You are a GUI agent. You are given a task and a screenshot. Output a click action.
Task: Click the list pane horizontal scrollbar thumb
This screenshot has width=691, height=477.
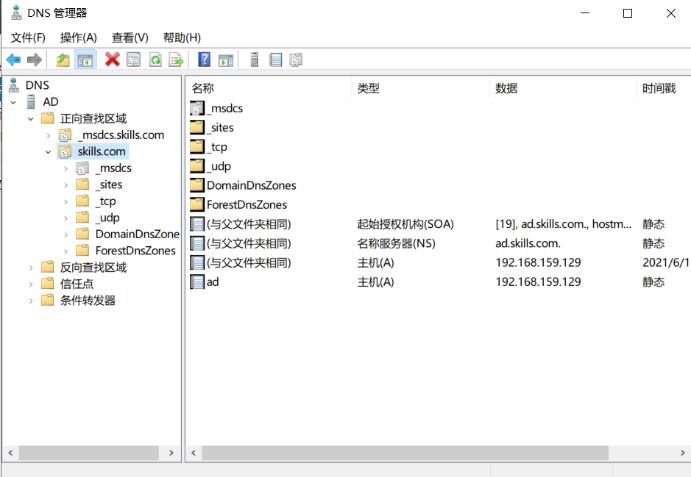[x=405, y=453]
